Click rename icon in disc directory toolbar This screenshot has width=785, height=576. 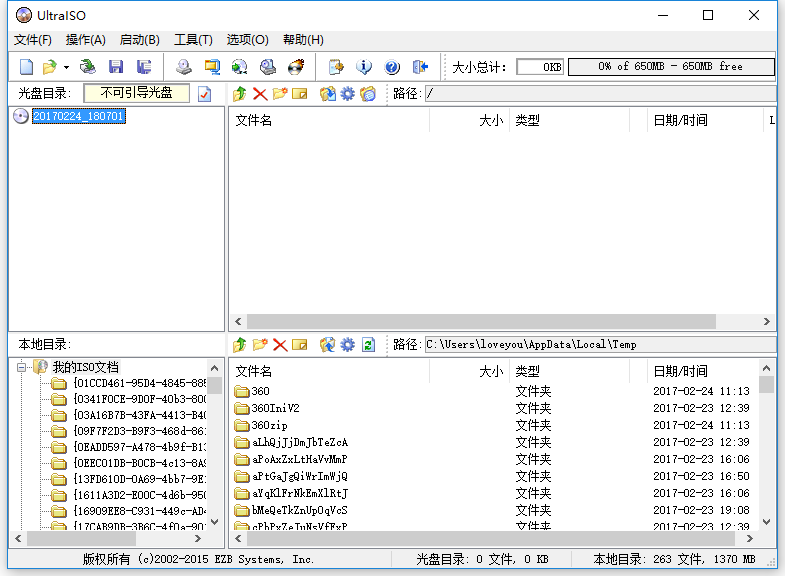click(x=300, y=94)
